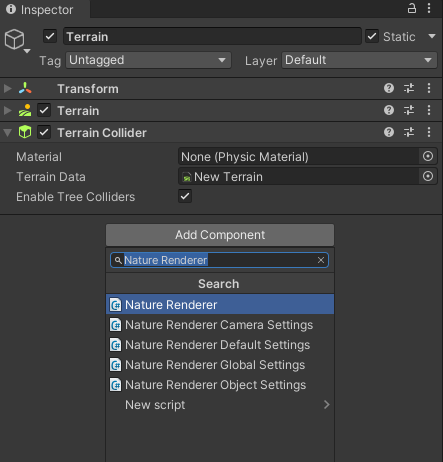Viewport: 443px width, 462px height.
Task: Open Transform component help reference
Action: (x=389, y=88)
